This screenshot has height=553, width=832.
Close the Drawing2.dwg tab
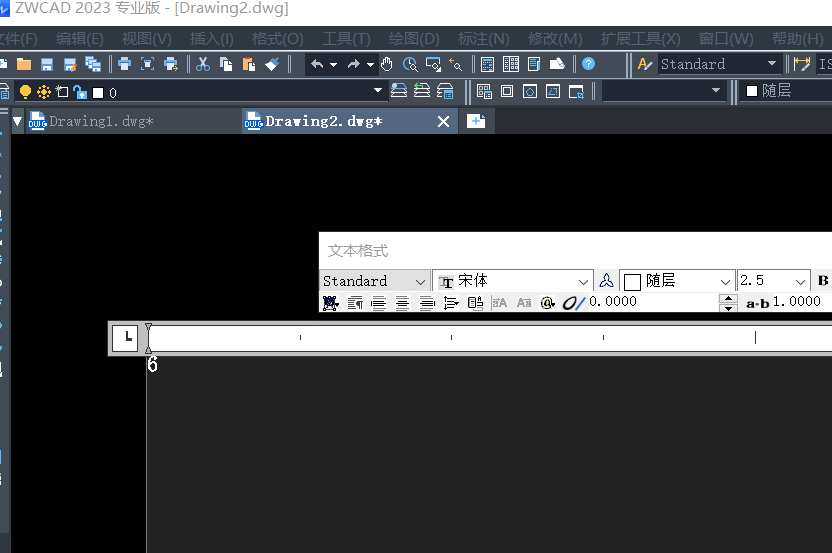point(443,122)
